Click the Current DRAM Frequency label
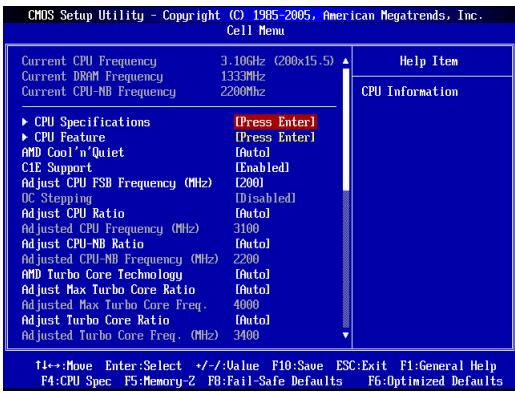This screenshot has height=393, width=515. [x=92, y=77]
